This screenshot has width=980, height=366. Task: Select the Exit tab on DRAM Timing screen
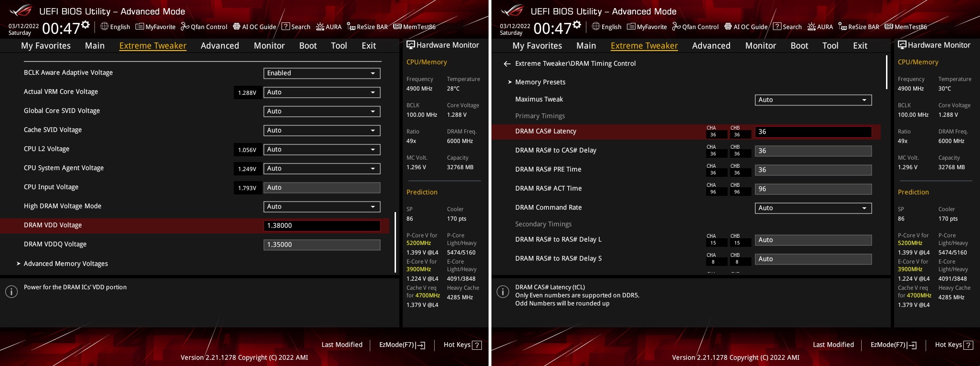pos(860,45)
